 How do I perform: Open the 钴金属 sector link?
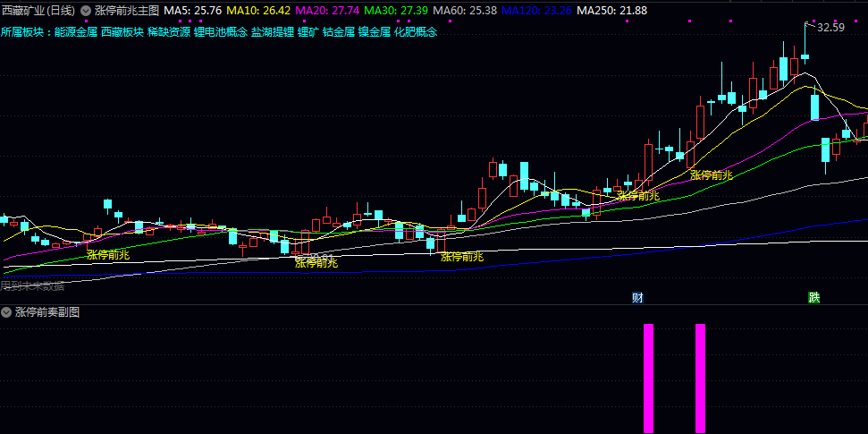click(x=339, y=32)
